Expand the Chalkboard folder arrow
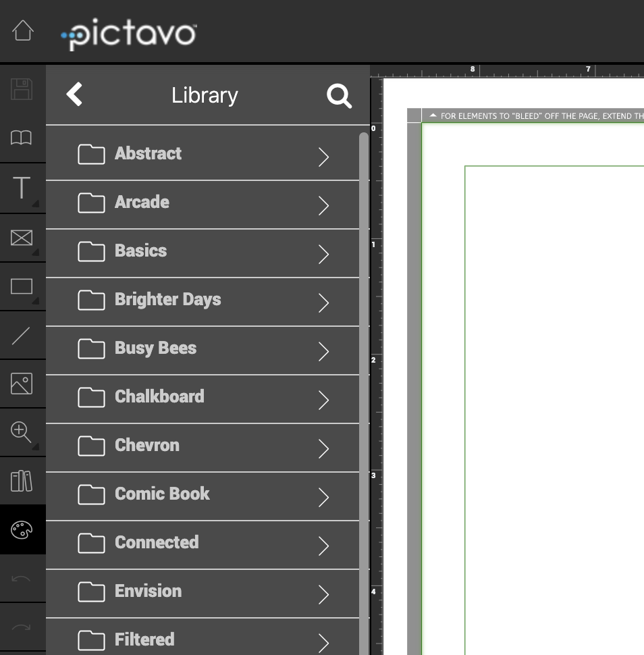The image size is (644, 655). click(323, 400)
